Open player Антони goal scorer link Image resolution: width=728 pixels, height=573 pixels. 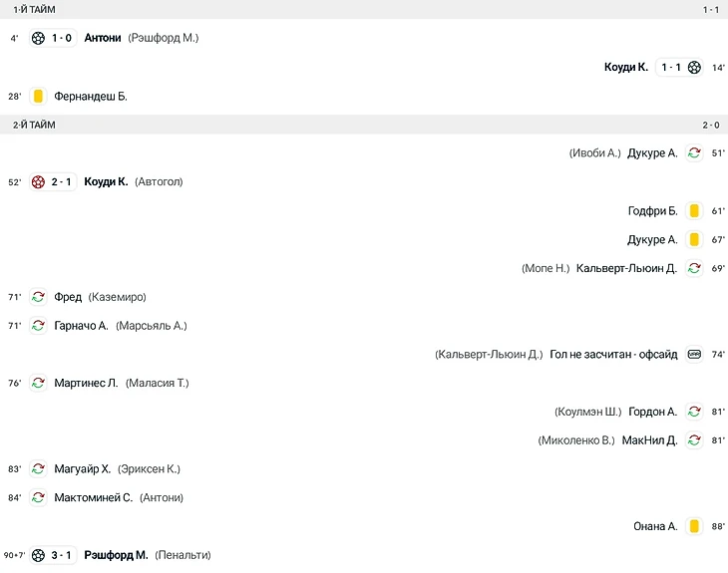tap(103, 38)
